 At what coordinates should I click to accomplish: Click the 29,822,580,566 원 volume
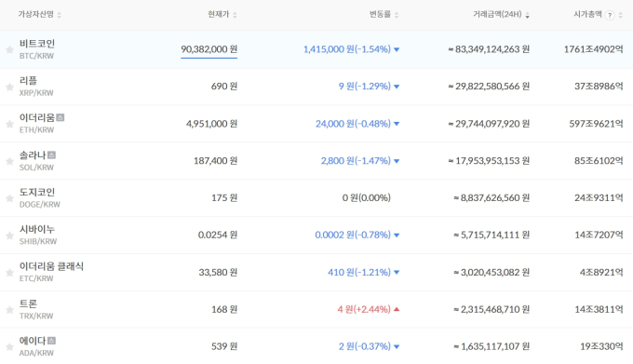tap(489, 87)
